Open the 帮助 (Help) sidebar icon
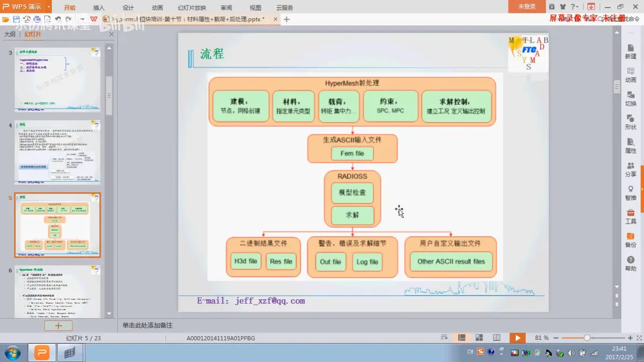Viewport: 644px width, 362px height. pos(630,263)
